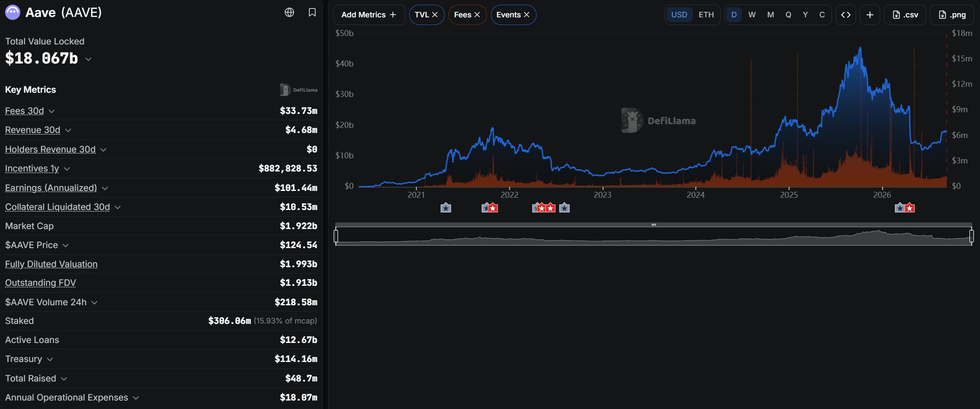This screenshot has height=409, width=980.
Task: Click the Active Loans label
Action: 32,340
